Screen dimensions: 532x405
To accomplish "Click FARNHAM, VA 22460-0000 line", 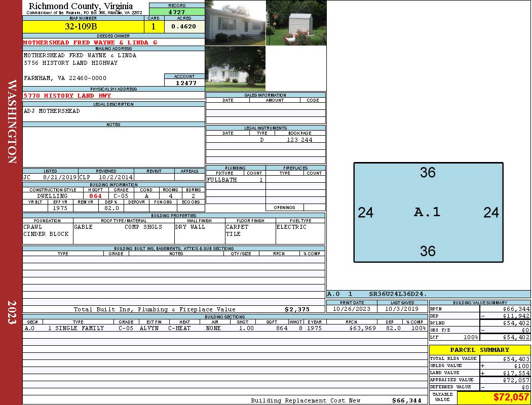I will pos(65,78).
